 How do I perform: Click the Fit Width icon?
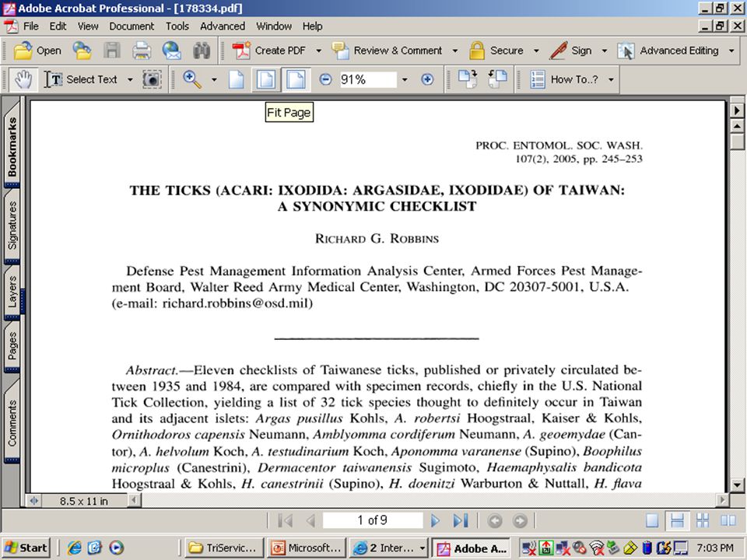(296, 79)
